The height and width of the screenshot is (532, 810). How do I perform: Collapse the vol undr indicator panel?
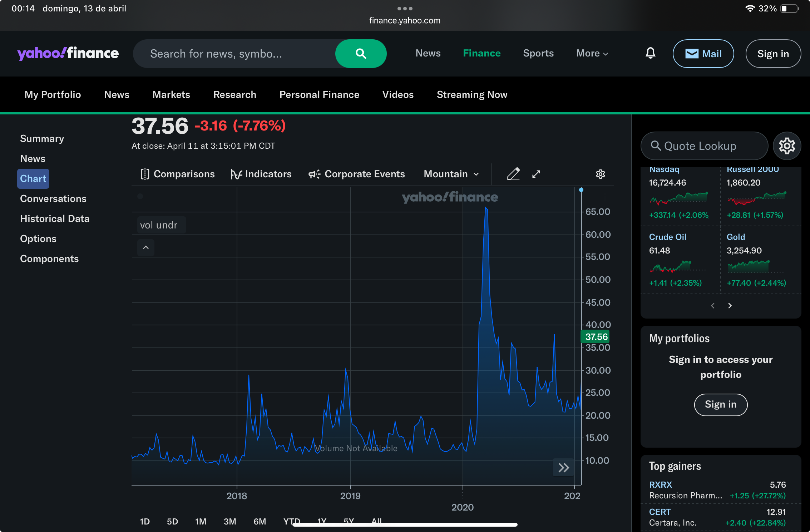point(146,247)
